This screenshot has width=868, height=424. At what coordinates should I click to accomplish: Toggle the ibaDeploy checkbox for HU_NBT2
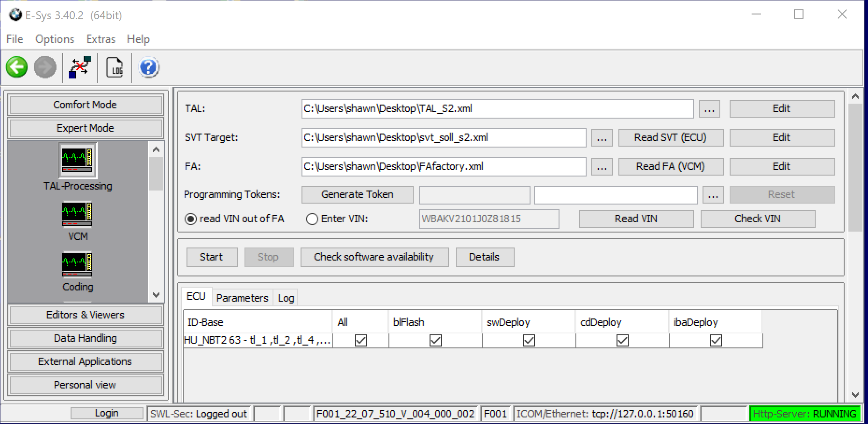[x=716, y=340]
